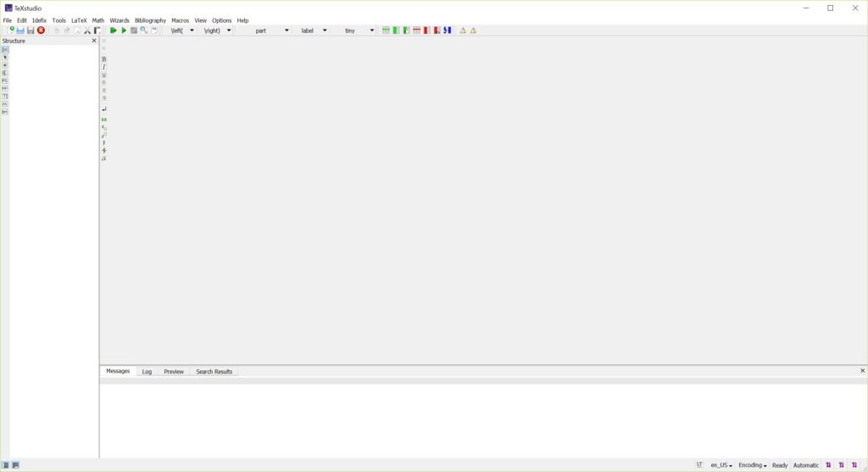Viewport: 868px width, 472px height.
Task: Open the label reference combo box
Action: pyautogui.click(x=312, y=31)
